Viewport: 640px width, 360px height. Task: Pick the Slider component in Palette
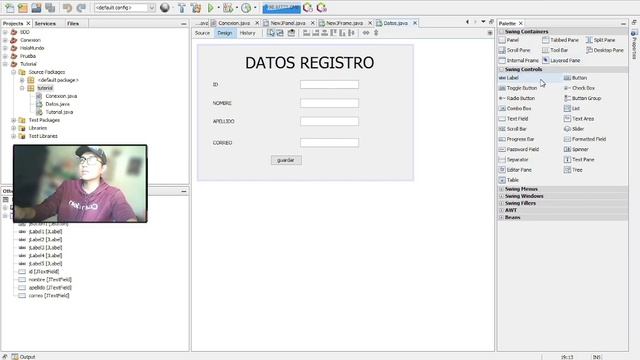click(x=574, y=129)
